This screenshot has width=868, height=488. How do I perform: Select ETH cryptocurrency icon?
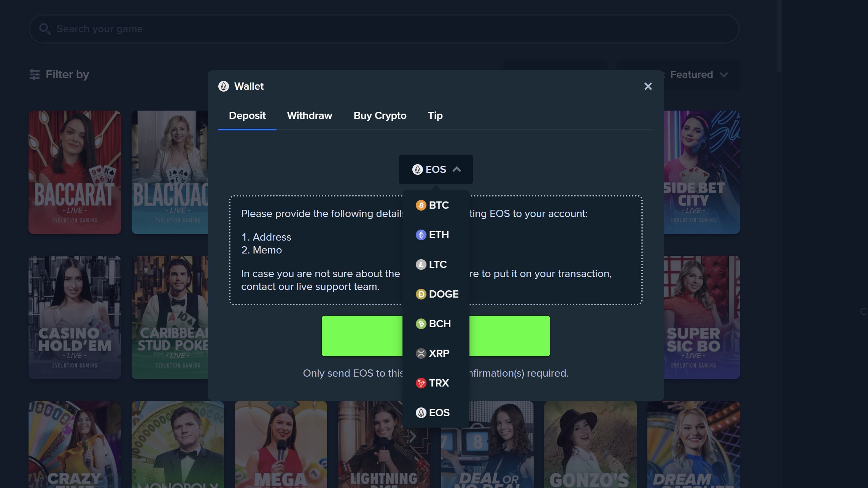[x=421, y=235]
